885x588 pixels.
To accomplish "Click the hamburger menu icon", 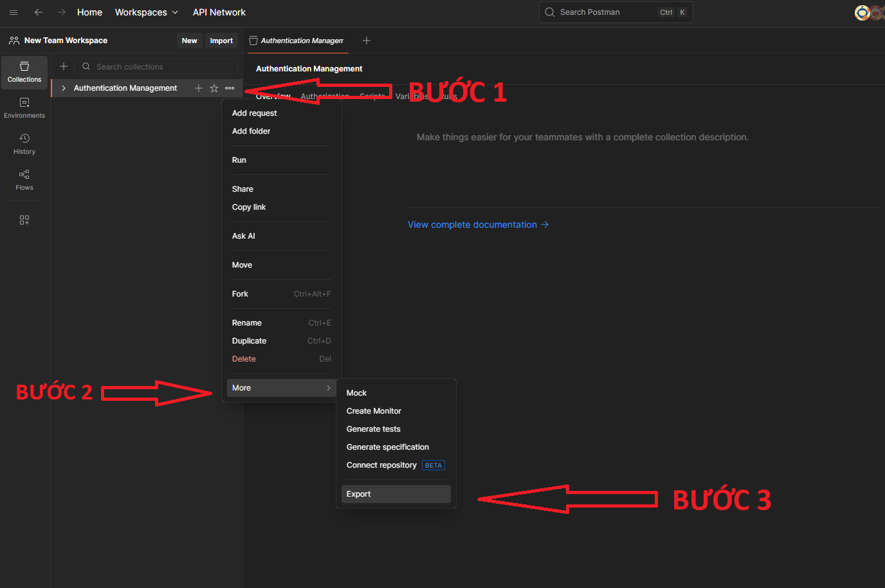I will pos(14,12).
